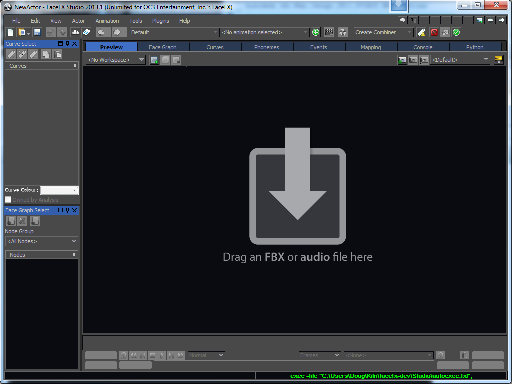Image resolution: width=512 pixels, height=385 pixels.
Task: Open the All Nodes node group dropdown
Action: click(42, 241)
